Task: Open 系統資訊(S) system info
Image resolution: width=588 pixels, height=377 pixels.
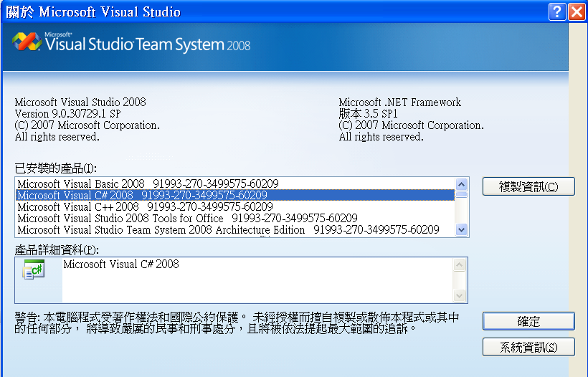Action: click(528, 347)
